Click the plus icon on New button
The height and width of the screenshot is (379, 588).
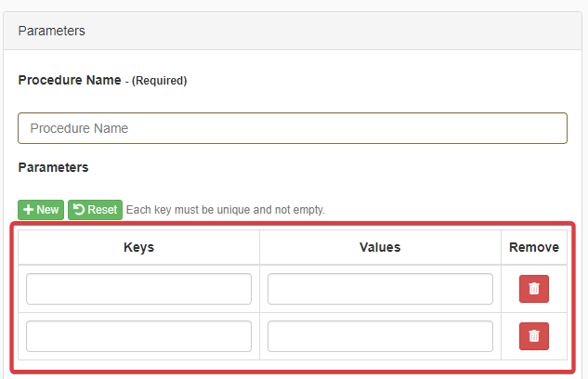tap(28, 210)
